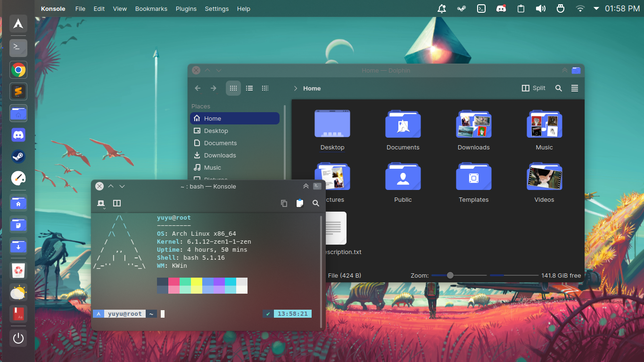Adjust the Dolphin zoom slider
This screenshot has height=362, width=644.
(x=459, y=275)
